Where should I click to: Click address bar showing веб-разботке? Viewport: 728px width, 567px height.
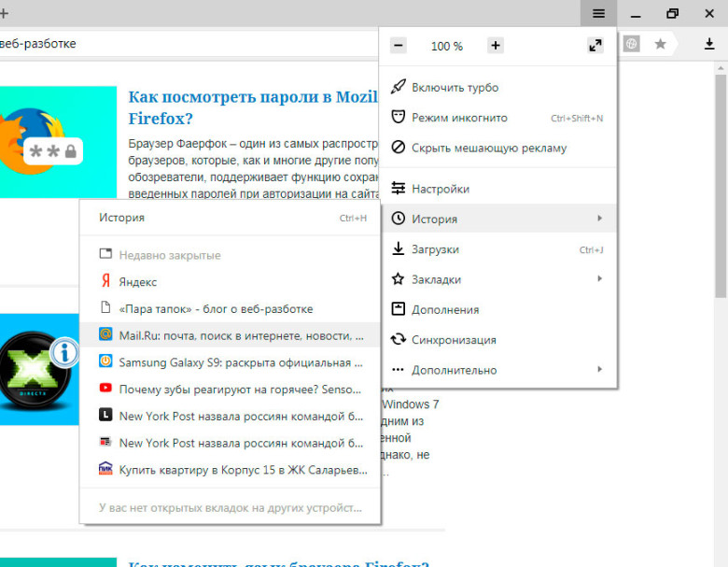pos(188,44)
